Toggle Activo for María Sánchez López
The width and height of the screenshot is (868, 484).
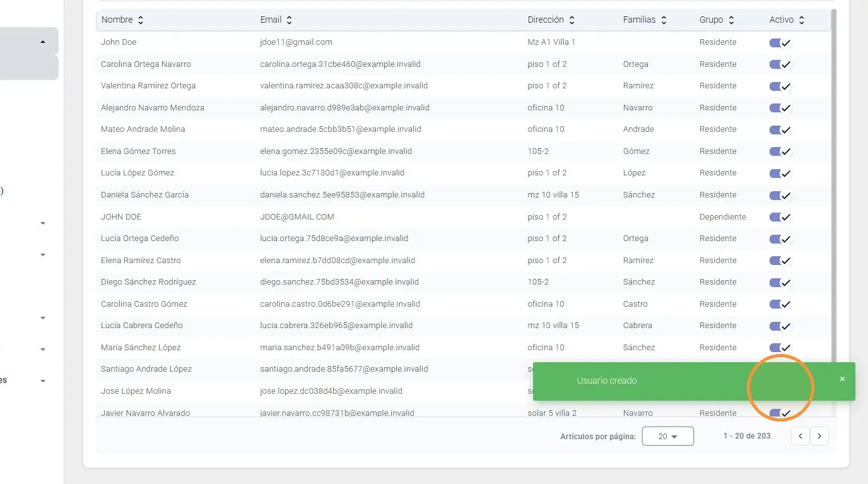click(780, 348)
